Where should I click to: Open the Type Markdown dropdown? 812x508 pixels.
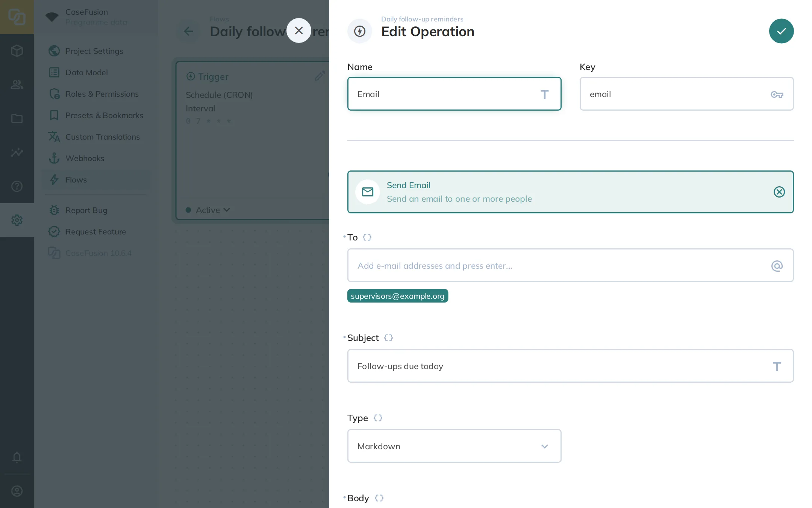tap(454, 446)
